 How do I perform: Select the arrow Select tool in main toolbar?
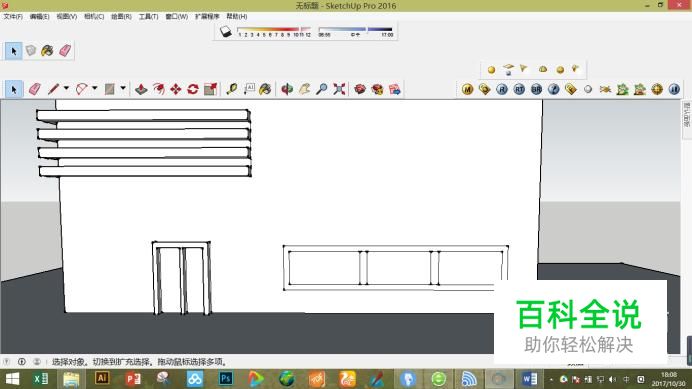14,89
